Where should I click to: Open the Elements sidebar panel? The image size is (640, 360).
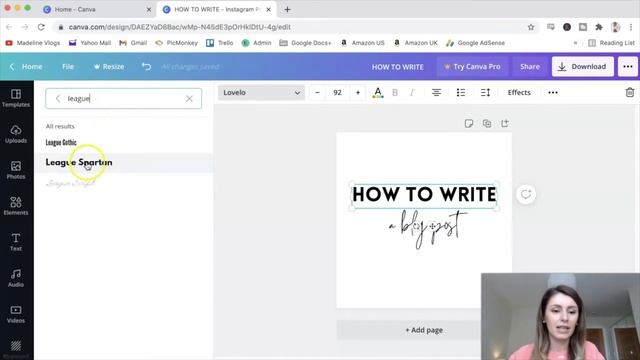(16, 206)
